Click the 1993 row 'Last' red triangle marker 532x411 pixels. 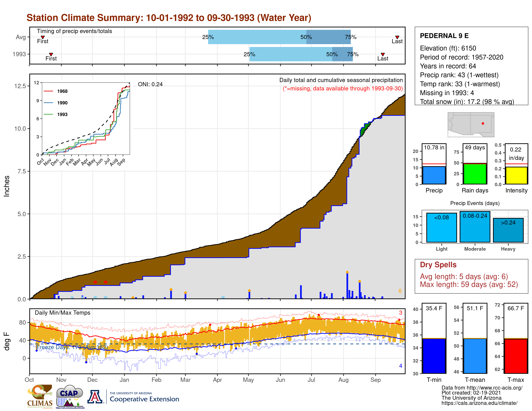383,54
